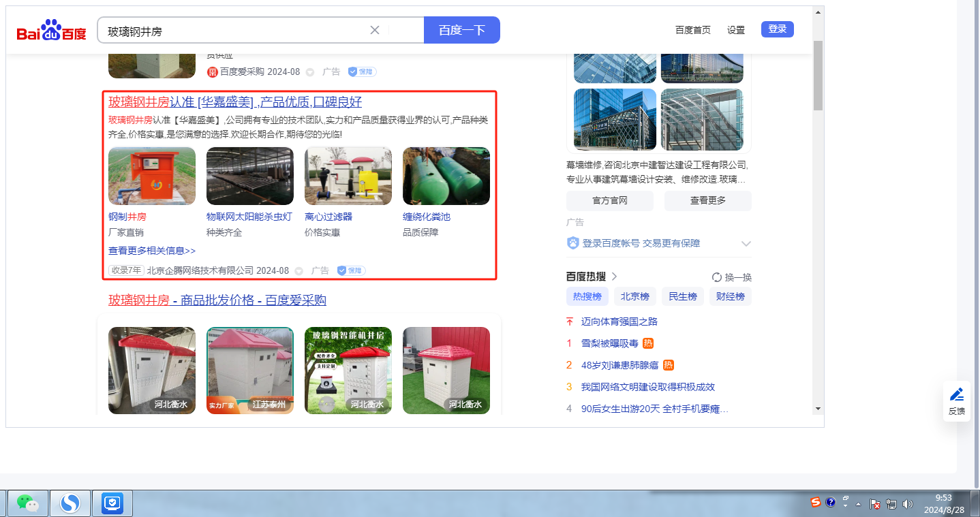Click the 登录百度帐号 交易更有保障 text
This screenshot has height=517, width=980.
pyautogui.click(x=641, y=243)
